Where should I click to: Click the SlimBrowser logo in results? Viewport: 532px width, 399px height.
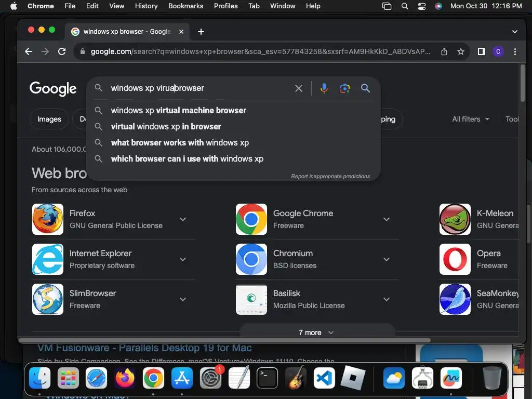point(48,299)
